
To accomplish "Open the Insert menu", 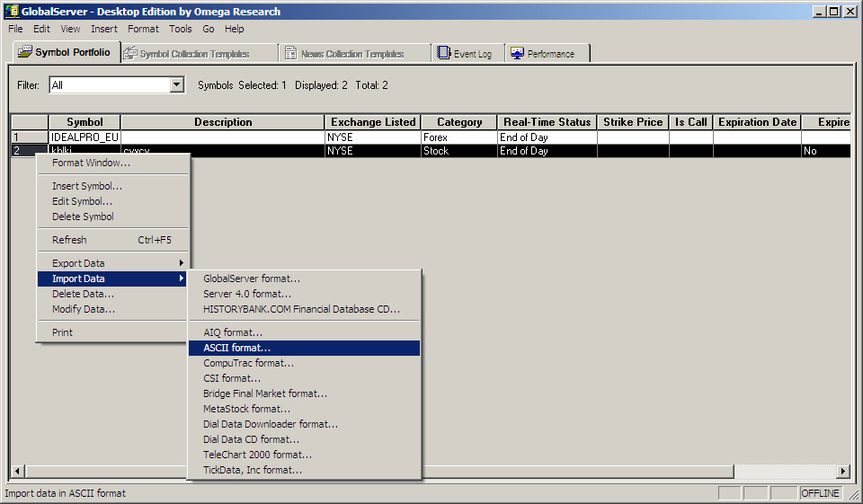I will click(x=104, y=29).
